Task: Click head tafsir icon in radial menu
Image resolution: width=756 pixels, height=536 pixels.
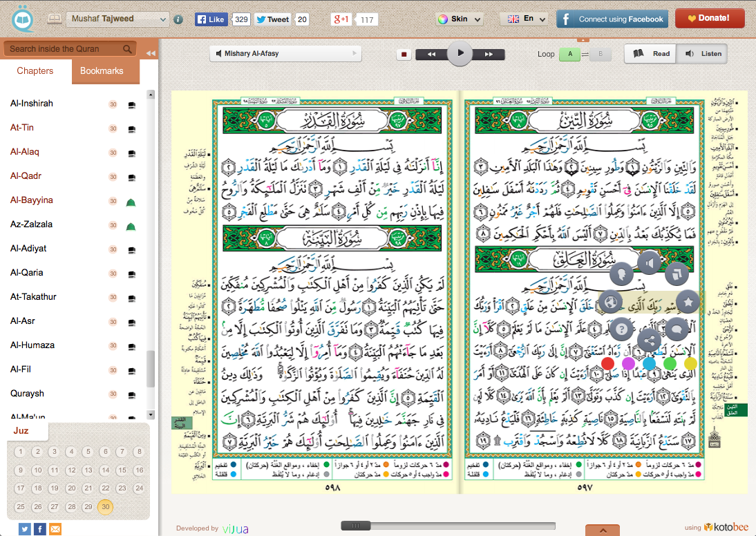Action: (621, 274)
